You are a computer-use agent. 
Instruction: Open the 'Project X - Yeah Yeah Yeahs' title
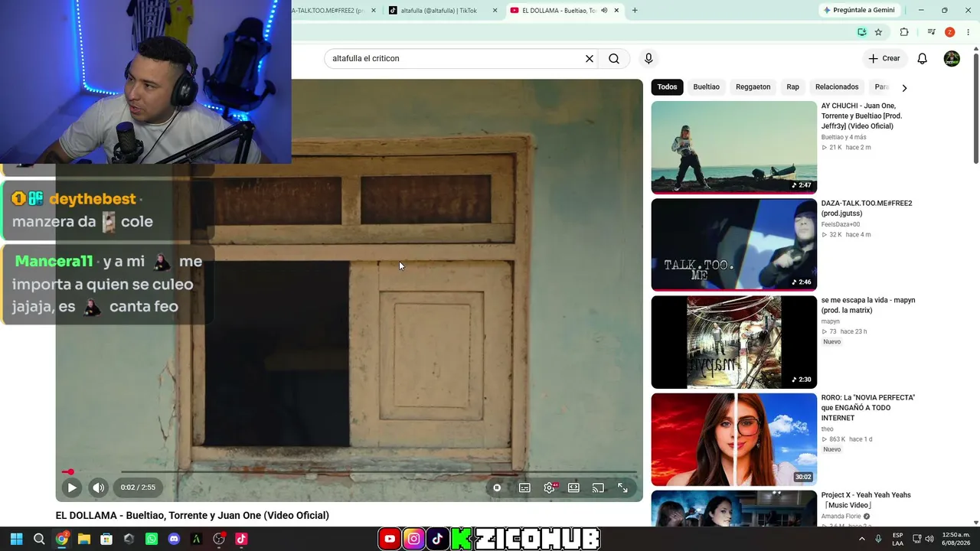tap(866, 500)
